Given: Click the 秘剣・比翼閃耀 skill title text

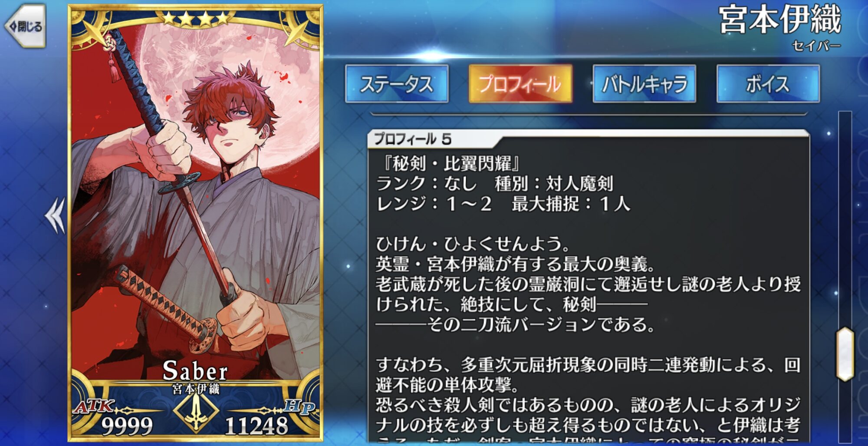Looking at the screenshot, I should click(450, 164).
